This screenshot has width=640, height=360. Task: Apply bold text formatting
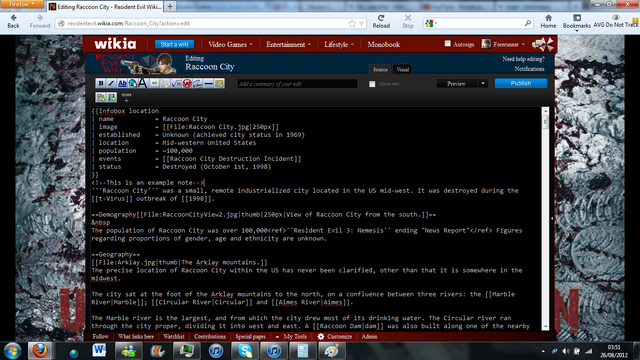point(101,83)
